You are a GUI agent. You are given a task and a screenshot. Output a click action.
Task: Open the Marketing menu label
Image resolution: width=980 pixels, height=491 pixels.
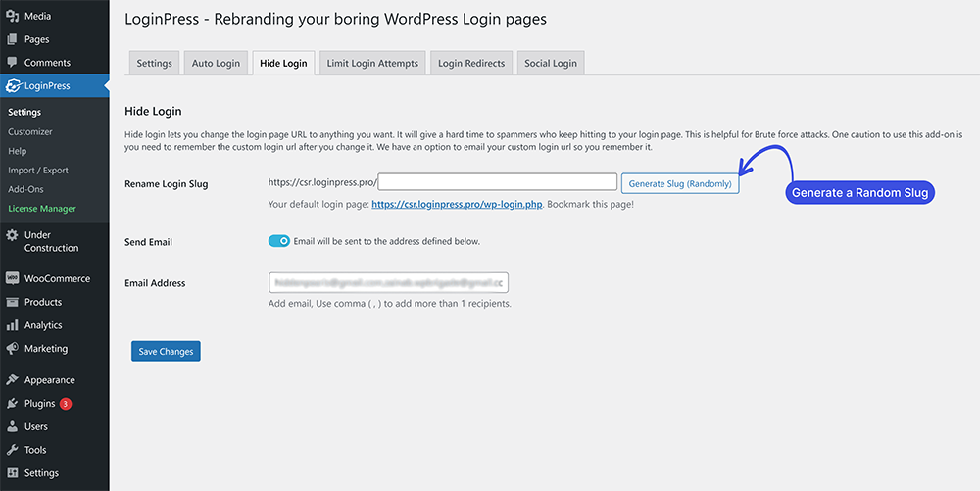coord(46,349)
